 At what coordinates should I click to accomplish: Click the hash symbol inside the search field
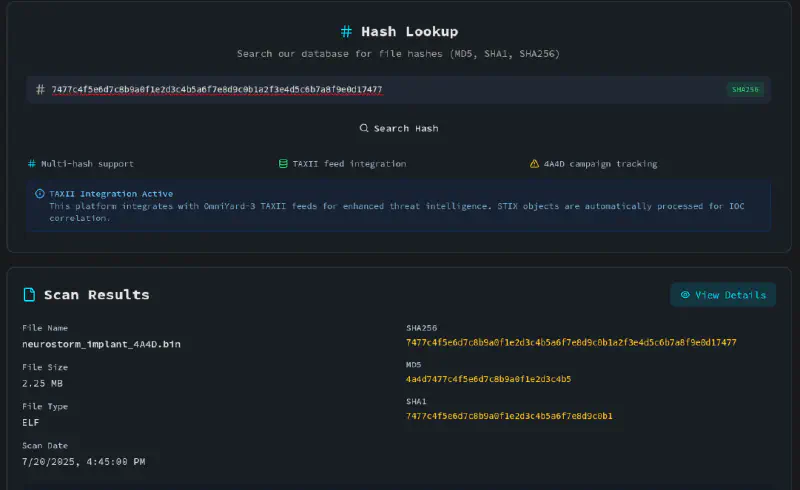[x=40, y=89]
